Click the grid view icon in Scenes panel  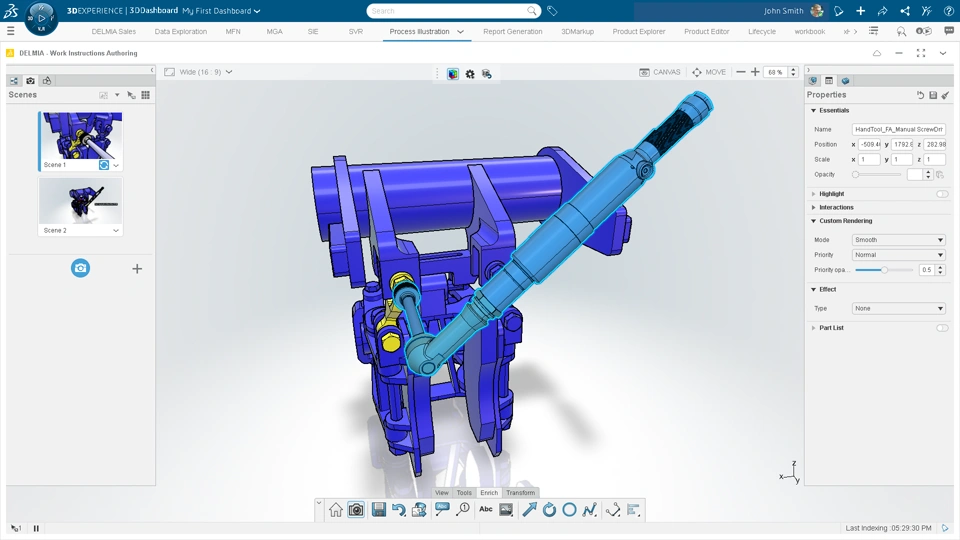[x=145, y=95]
